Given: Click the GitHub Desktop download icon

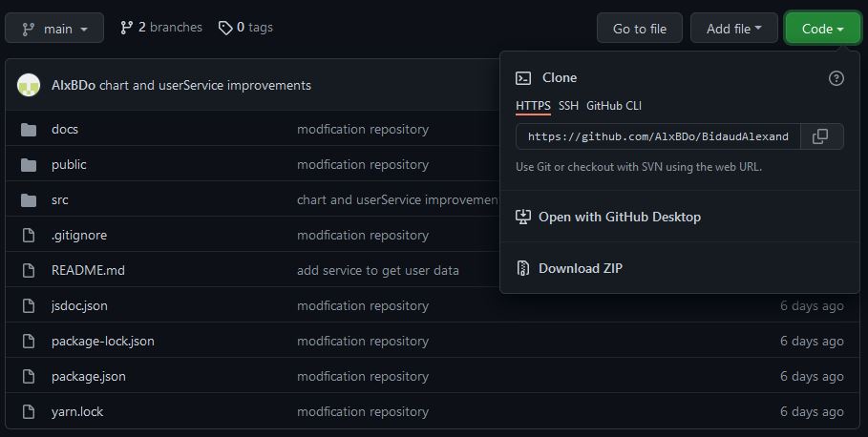Looking at the screenshot, I should [x=523, y=217].
